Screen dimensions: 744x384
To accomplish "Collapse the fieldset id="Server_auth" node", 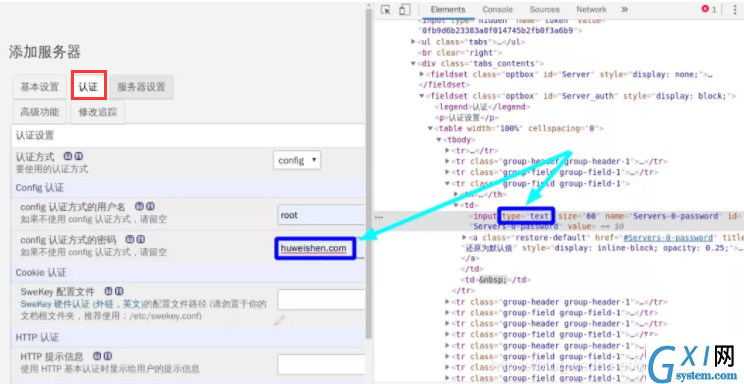I will pyautogui.click(x=422, y=96).
